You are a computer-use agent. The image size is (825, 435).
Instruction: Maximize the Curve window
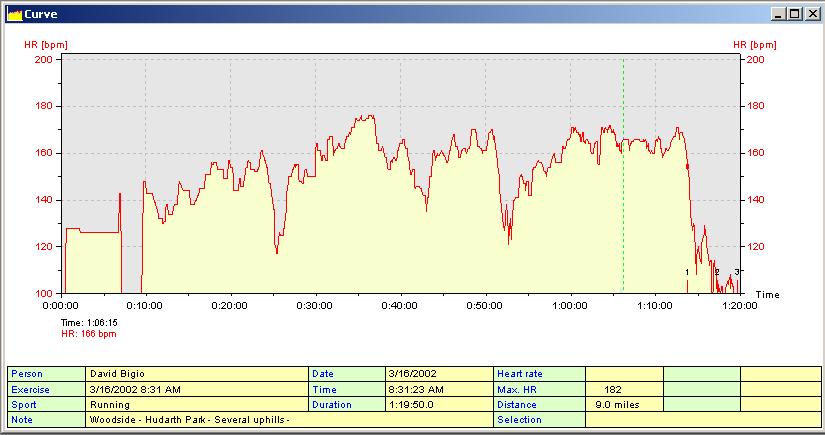click(794, 14)
